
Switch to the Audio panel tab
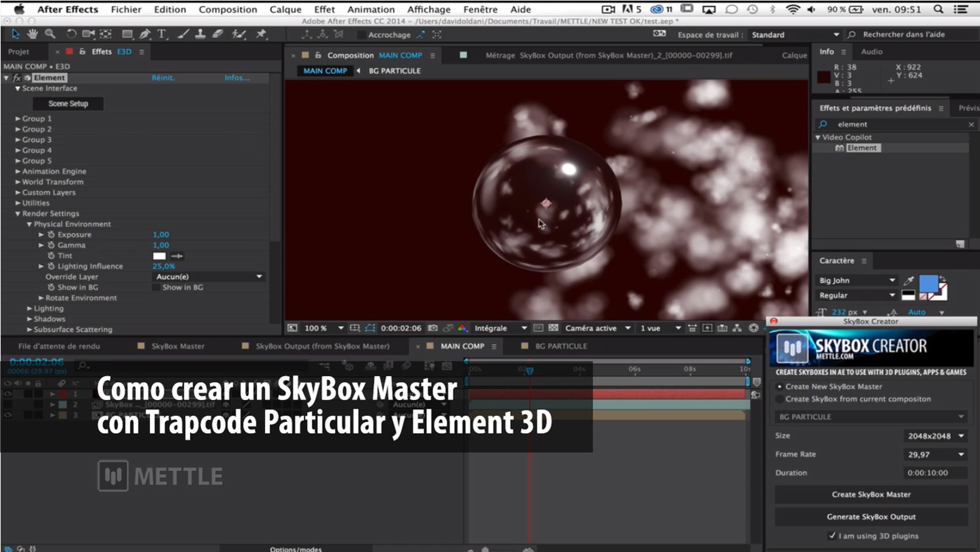pyautogui.click(x=872, y=51)
